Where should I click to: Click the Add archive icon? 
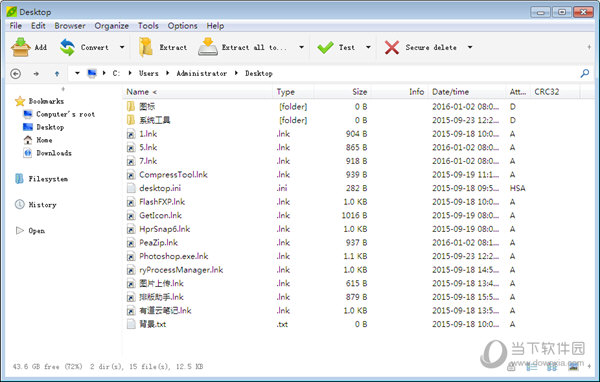point(21,47)
